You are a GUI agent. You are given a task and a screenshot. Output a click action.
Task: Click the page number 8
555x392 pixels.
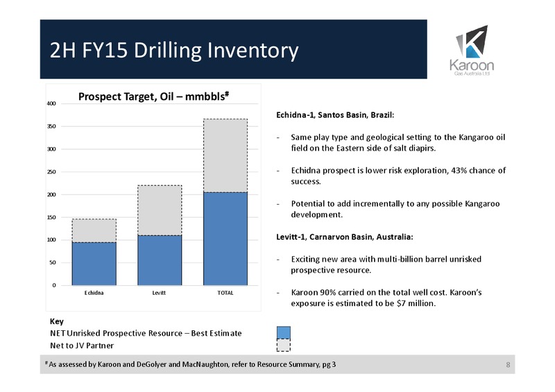508,365
